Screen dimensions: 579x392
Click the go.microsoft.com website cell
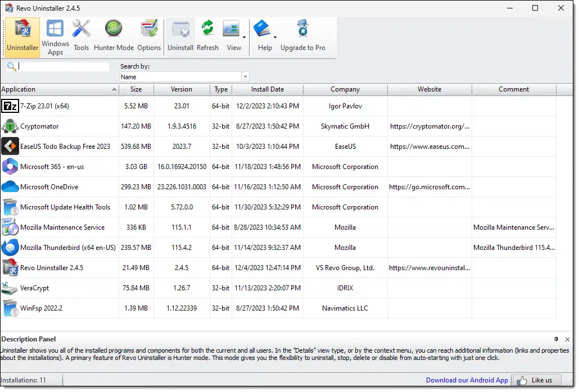pyautogui.click(x=429, y=187)
